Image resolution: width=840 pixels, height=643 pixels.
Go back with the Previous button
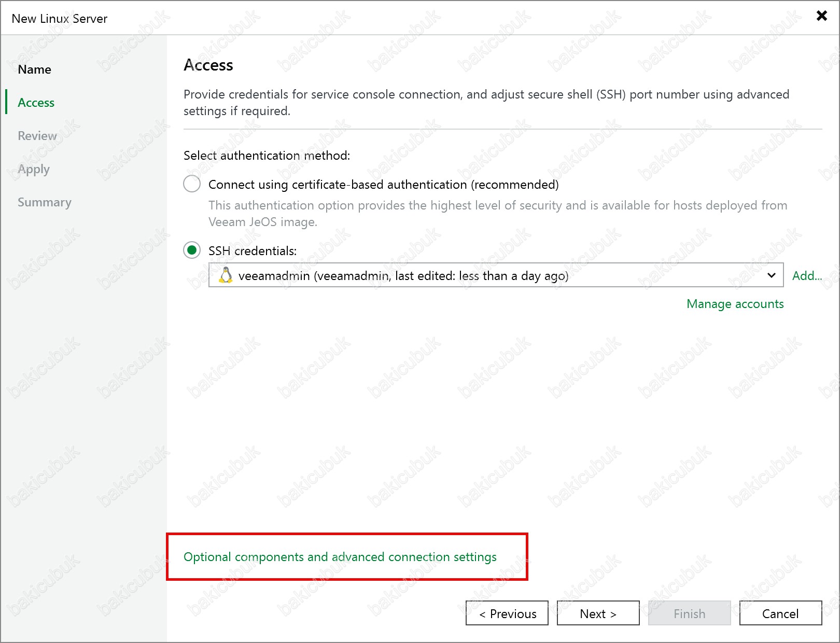(507, 613)
